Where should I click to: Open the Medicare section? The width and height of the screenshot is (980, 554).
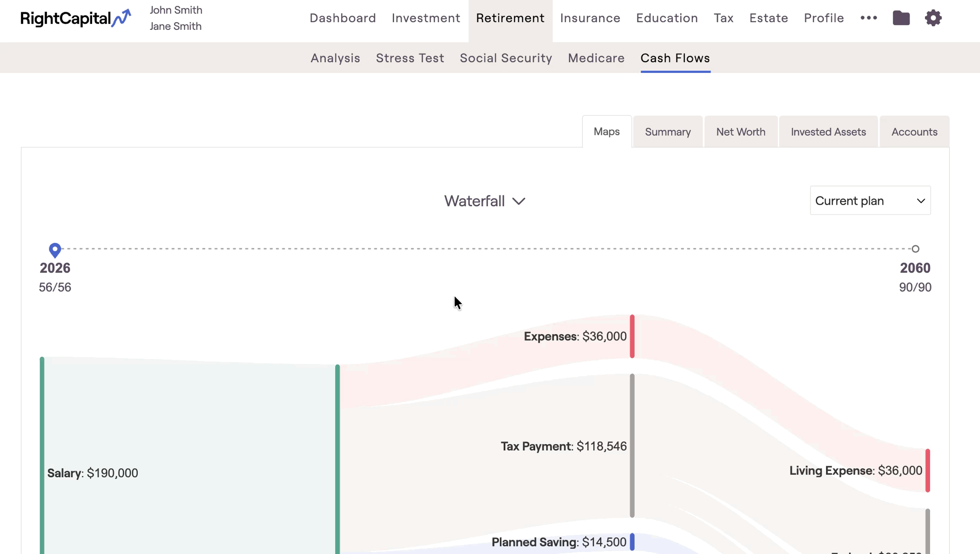[x=596, y=58]
